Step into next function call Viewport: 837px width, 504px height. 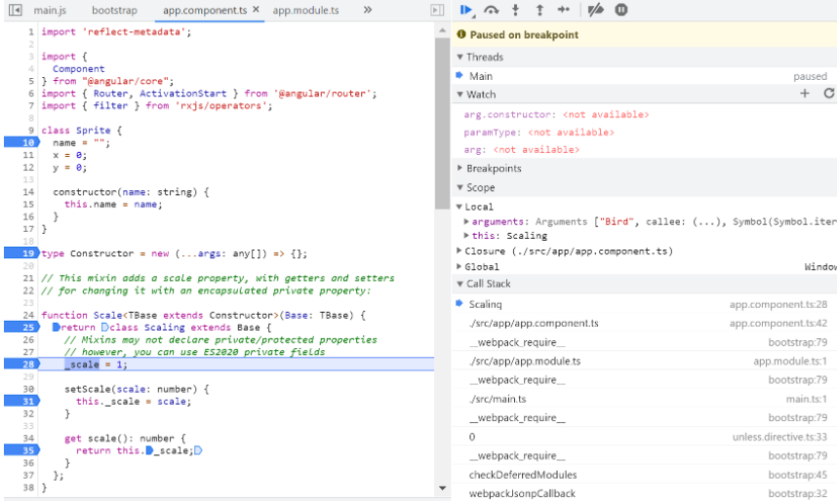(x=517, y=10)
